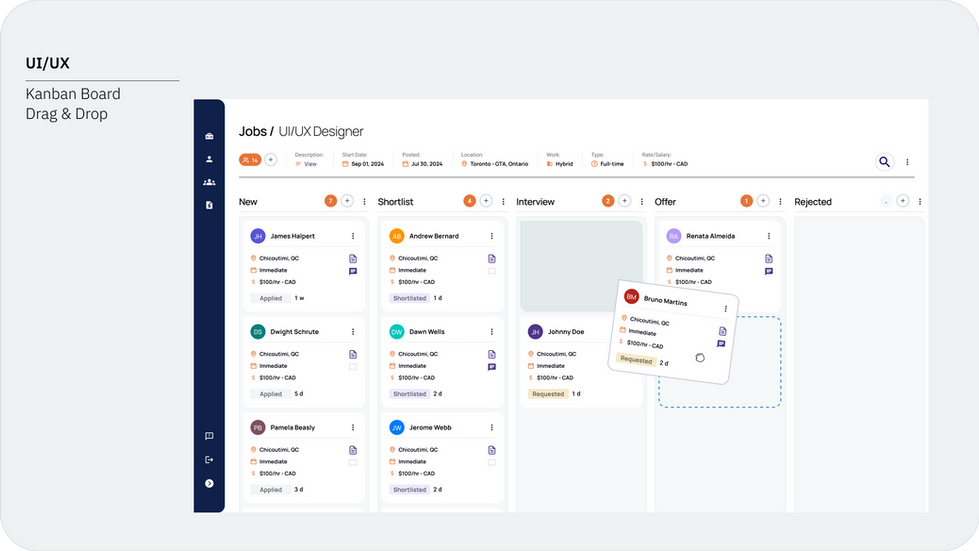Expand the sidebar with the arrow icon
Screen dimensions: 979x551
pos(209,484)
